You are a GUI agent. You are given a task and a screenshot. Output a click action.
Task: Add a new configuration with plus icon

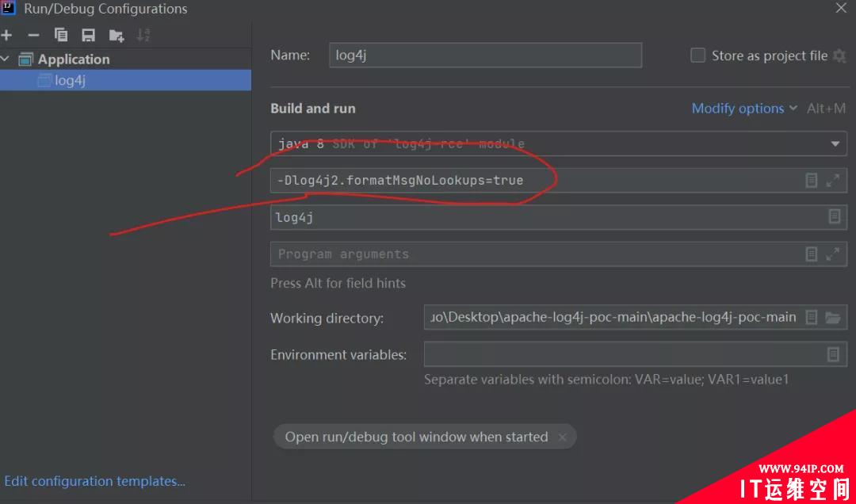pos(6,36)
